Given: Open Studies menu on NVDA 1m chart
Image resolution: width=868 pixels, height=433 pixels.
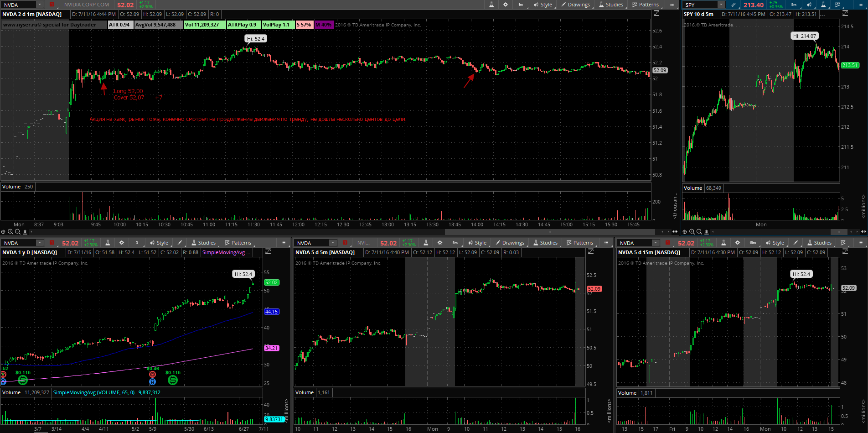Looking at the screenshot, I should 610,5.
